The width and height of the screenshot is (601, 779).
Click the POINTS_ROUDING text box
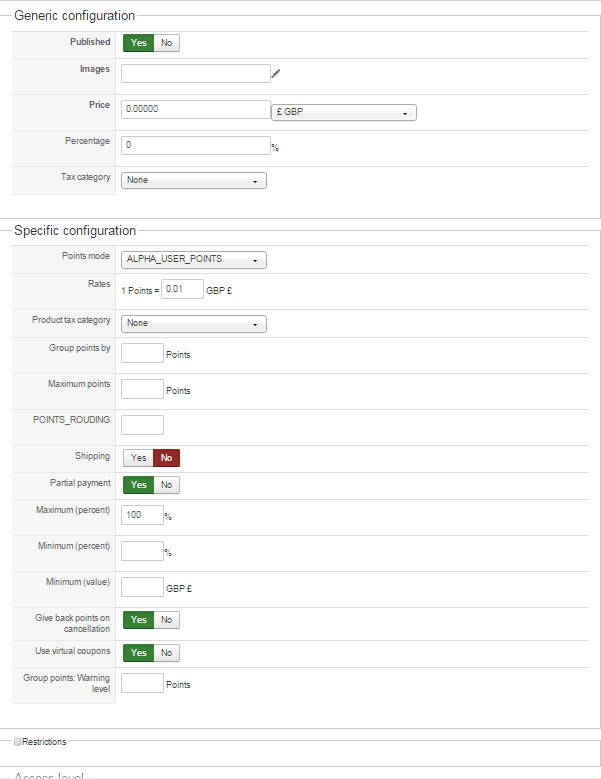click(142, 425)
